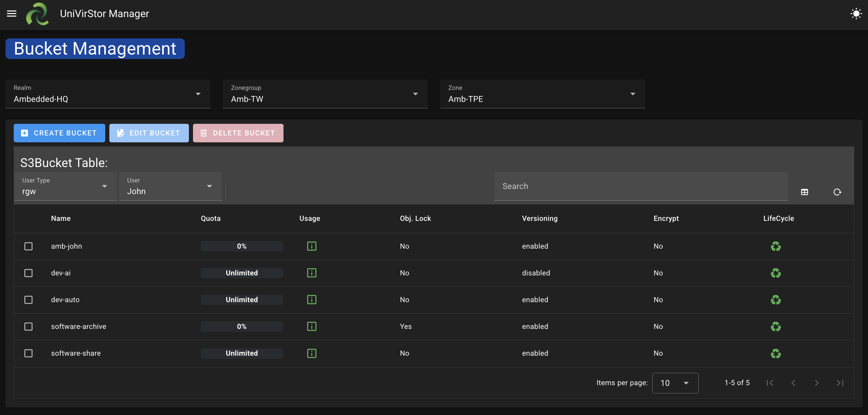Click the dev-auto bucket name

pyautogui.click(x=65, y=300)
